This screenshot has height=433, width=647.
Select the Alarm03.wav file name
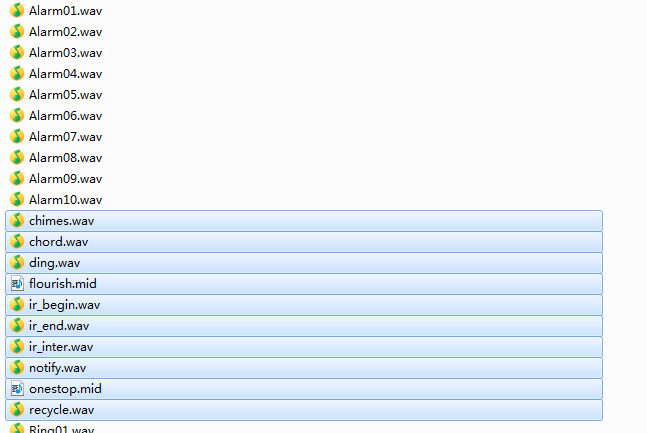(66, 53)
